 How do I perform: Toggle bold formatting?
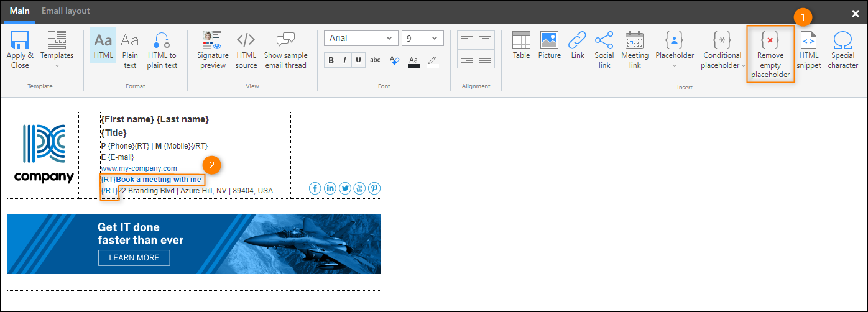click(x=331, y=60)
